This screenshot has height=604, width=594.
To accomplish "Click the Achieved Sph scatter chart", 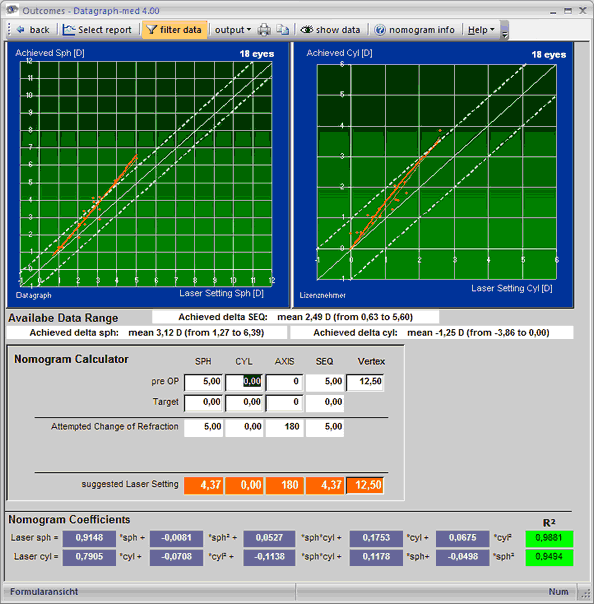I will coord(147,174).
